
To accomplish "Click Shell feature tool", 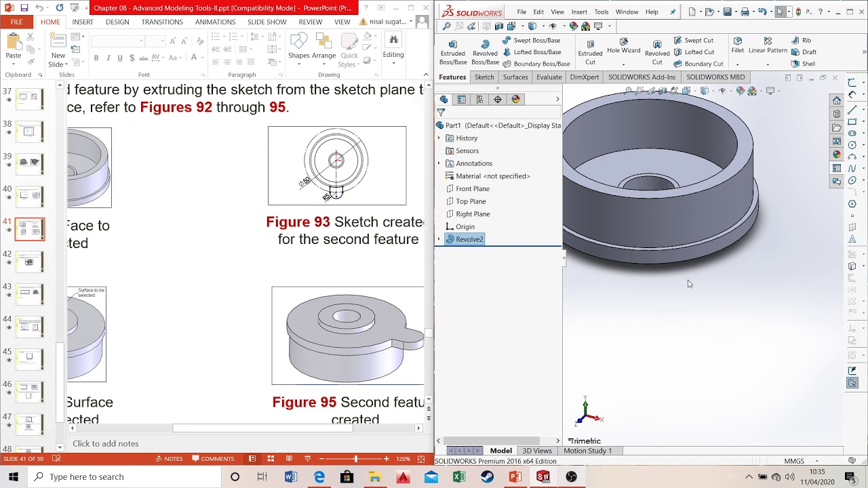I will [x=803, y=64].
